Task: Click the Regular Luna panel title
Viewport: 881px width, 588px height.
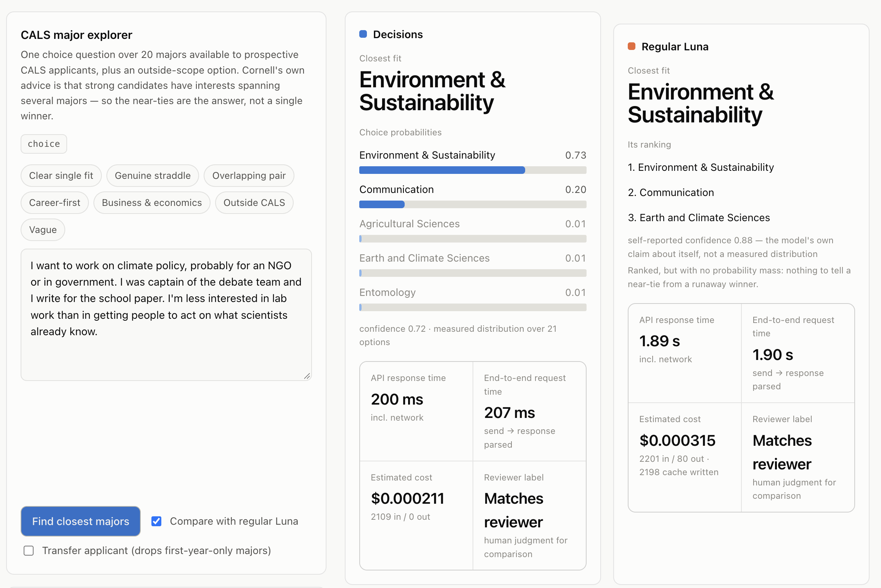Action: [675, 47]
